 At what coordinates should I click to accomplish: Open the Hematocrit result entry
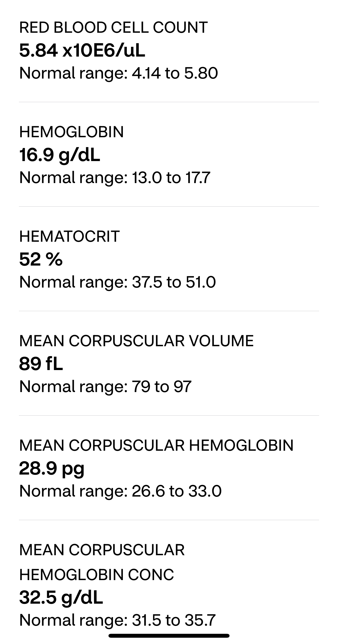point(169,259)
